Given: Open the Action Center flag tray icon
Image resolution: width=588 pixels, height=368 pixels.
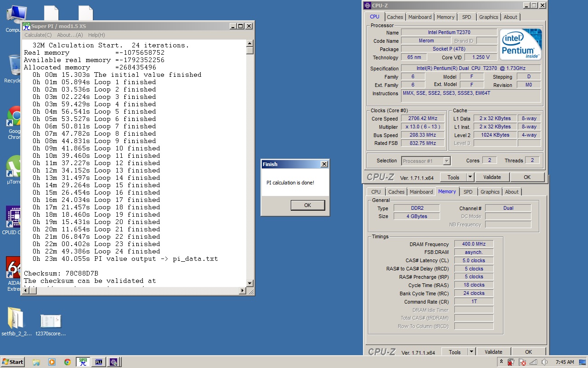Looking at the screenshot, I should (522, 362).
